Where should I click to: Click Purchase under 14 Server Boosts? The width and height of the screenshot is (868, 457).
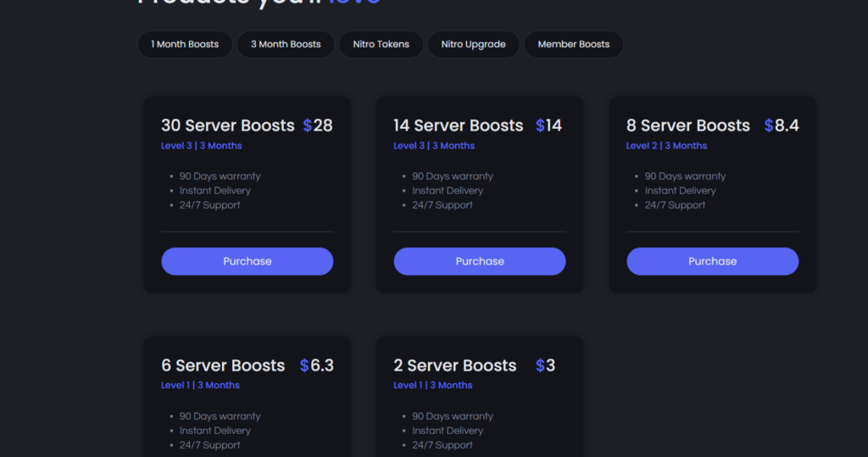coord(479,261)
